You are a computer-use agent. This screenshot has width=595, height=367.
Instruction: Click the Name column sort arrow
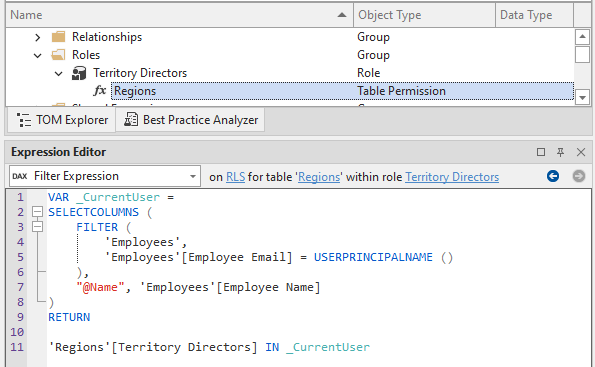click(342, 15)
